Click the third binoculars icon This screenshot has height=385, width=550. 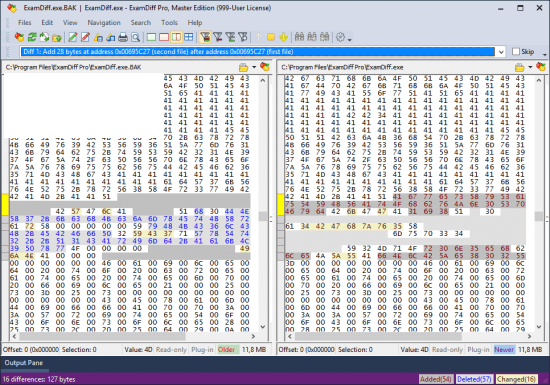(x=324, y=37)
